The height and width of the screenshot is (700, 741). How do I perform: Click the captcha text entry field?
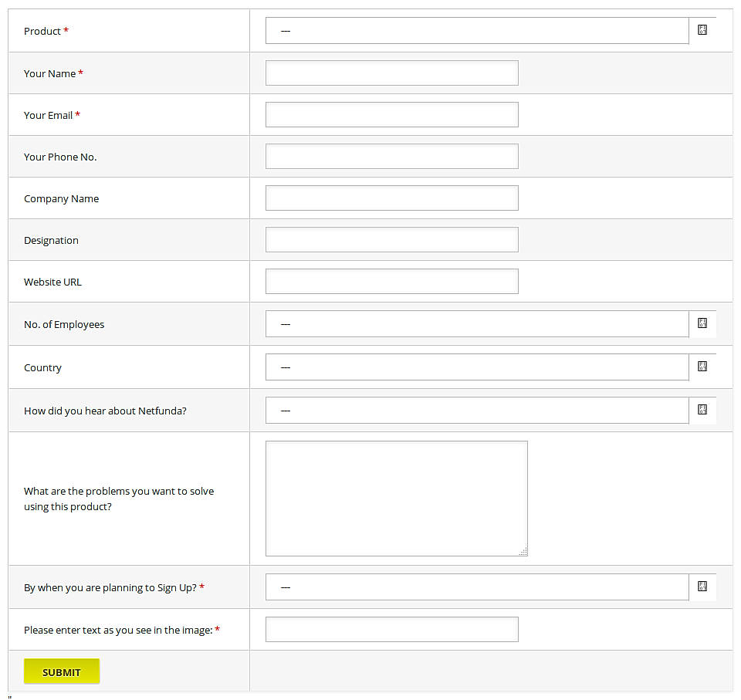tap(391, 629)
